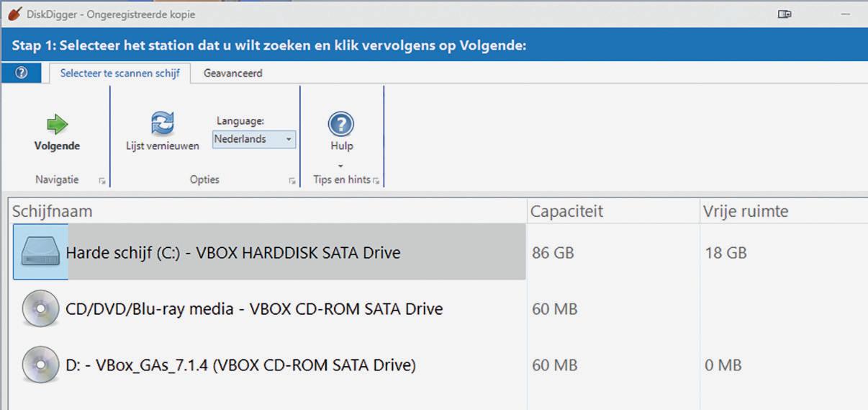Expand the Navigatie group launcher
868x410 pixels.
101,182
